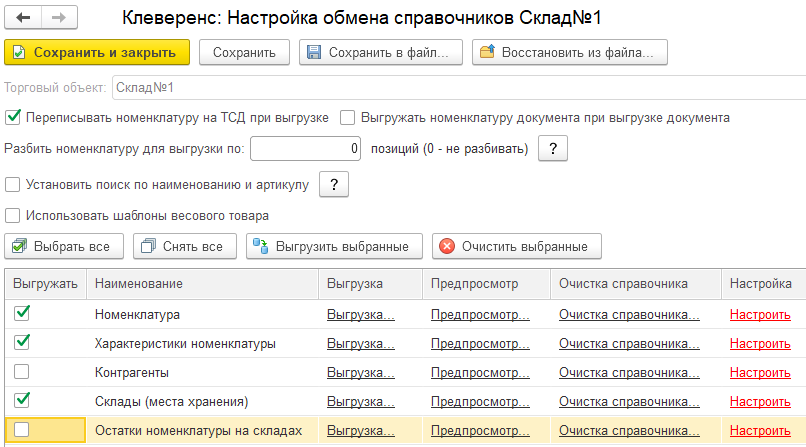Open 'Предпросмотр...' for Склады (места хранения)
The width and height of the screenshot is (806, 447).
(480, 402)
